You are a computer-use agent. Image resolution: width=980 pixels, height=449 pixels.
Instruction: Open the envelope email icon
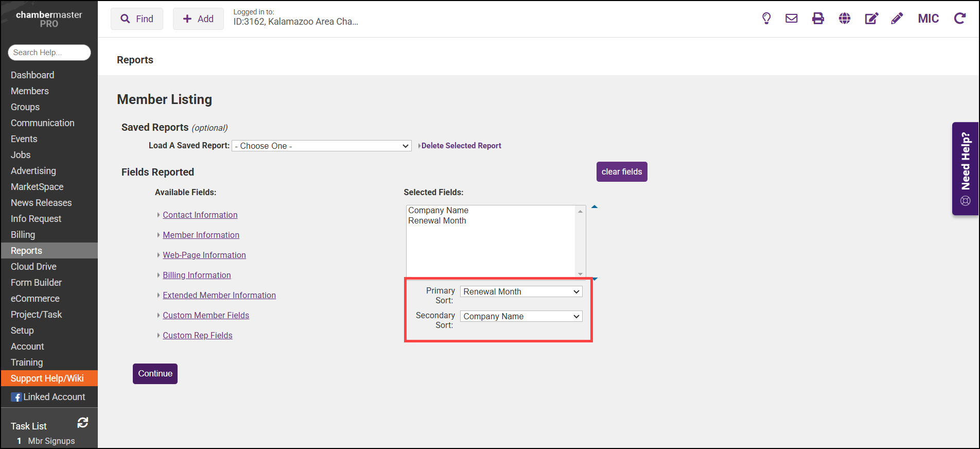click(x=791, y=19)
